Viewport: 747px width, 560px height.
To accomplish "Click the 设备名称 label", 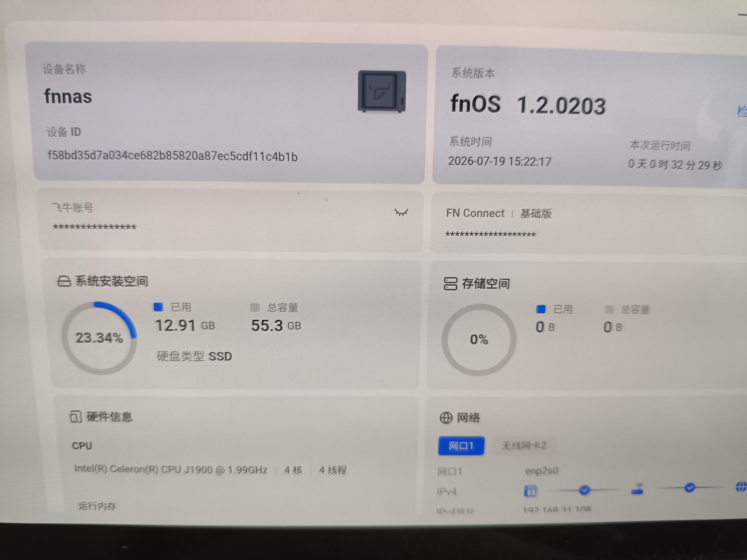I will click(x=64, y=69).
